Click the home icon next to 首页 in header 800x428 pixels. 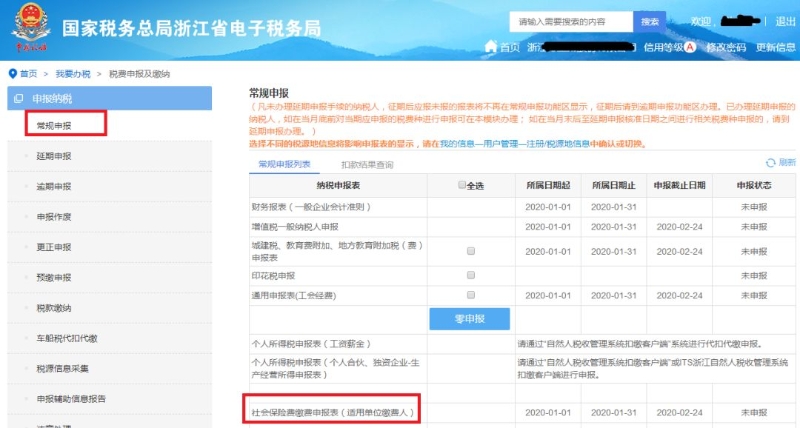(x=490, y=47)
